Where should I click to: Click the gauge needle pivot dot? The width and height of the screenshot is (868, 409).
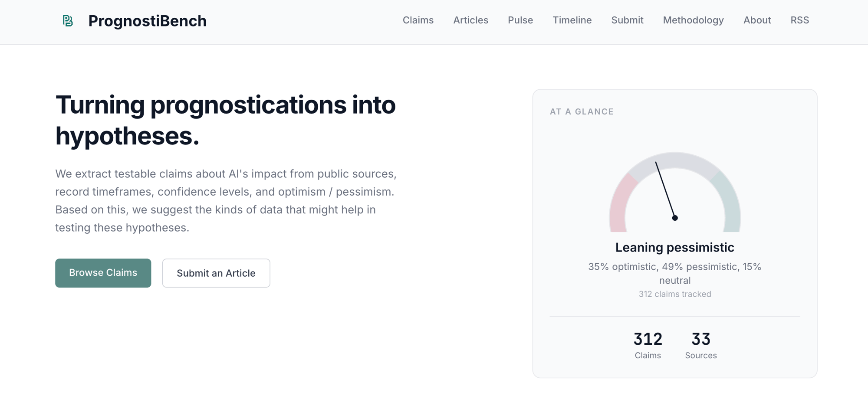[x=674, y=218]
